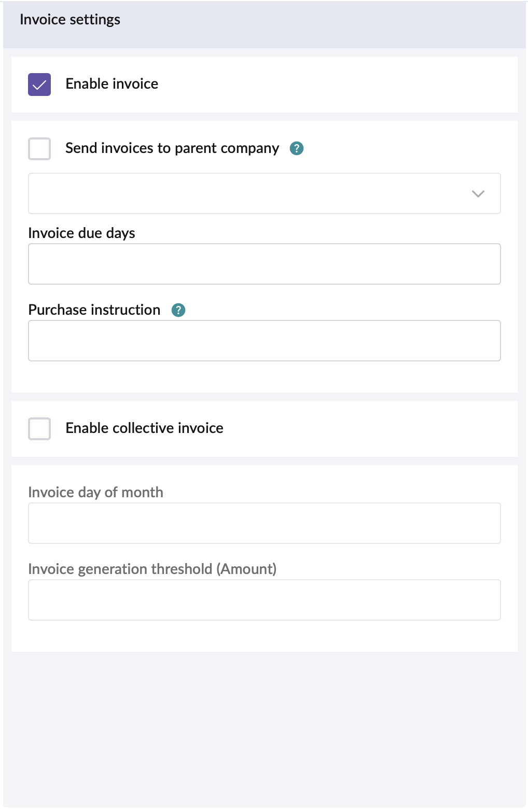Click help icon beside parent company option
This screenshot has width=528, height=812.
(296, 148)
